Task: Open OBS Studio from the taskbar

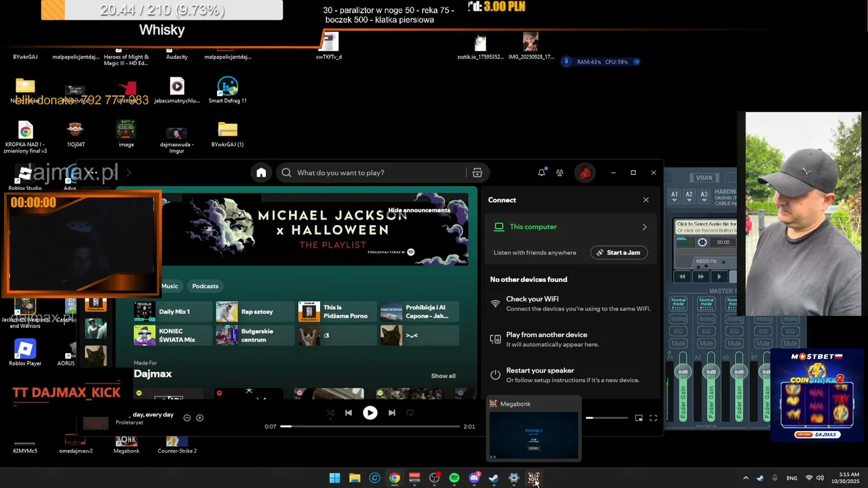Action: click(434, 478)
